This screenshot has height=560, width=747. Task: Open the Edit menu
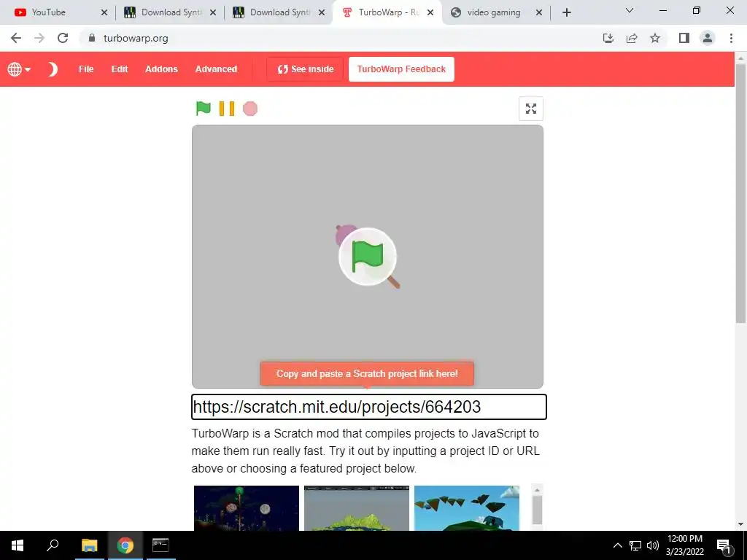pos(120,69)
